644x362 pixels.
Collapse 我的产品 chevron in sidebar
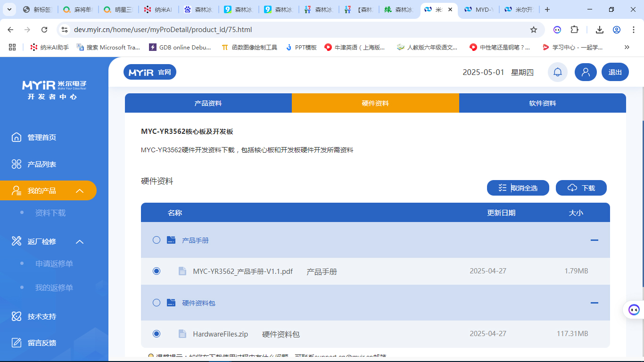80,191
